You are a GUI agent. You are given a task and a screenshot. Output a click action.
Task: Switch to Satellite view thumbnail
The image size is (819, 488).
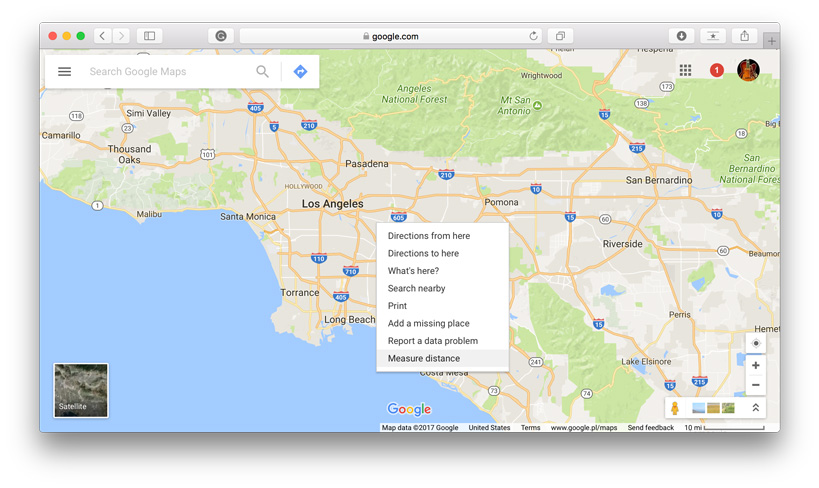[x=80, y=390]
